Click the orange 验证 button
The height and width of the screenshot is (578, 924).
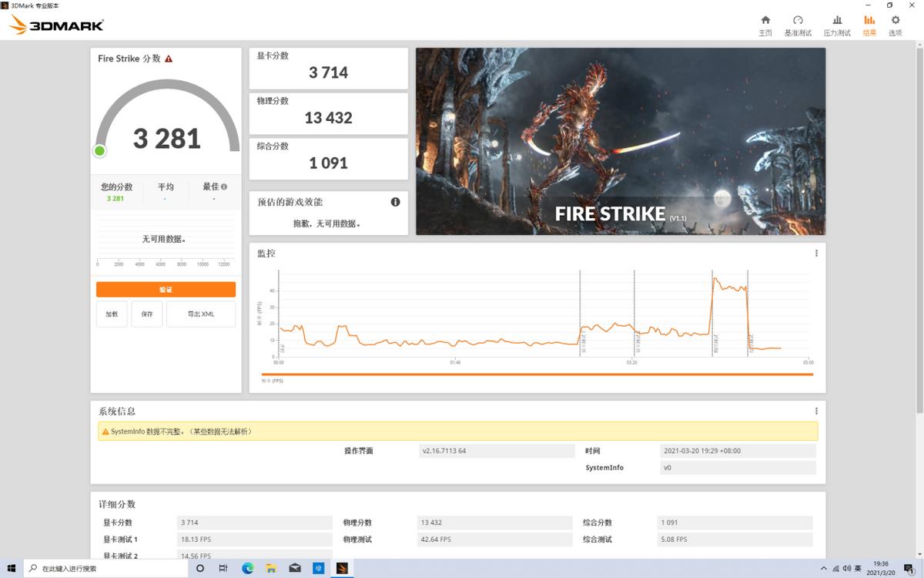click(x=166, y=289)
